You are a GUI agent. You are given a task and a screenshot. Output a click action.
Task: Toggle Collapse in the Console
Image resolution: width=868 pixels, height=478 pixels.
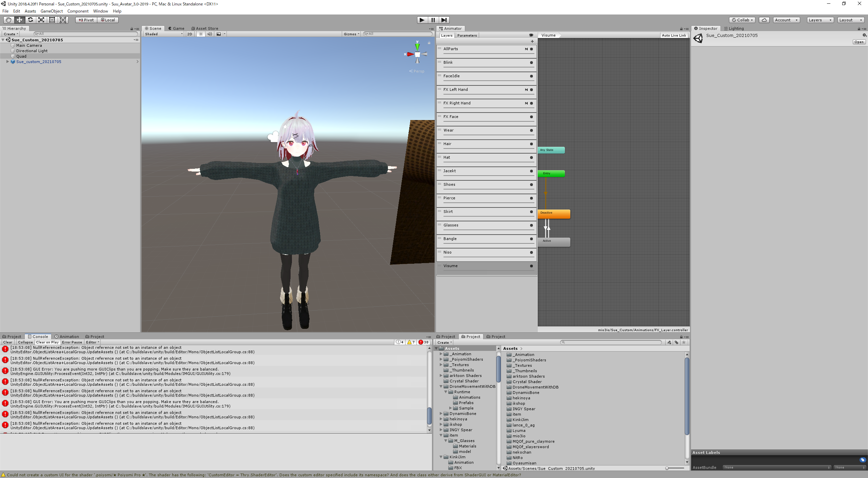tap(25, 342)
